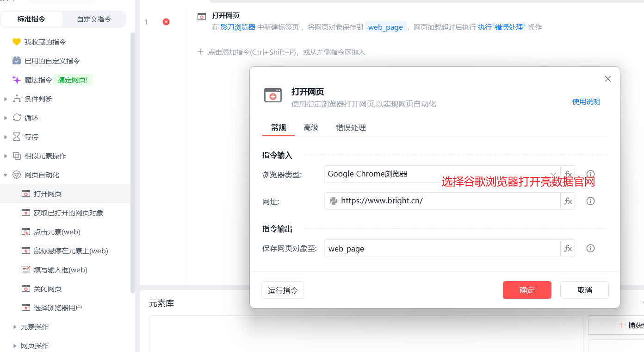Click the 填写输入框(web) icon
Screen dimensions: 644x352
26,270
